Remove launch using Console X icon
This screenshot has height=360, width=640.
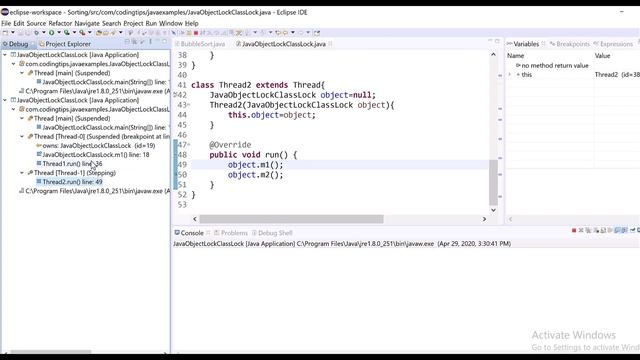pyautogui.click(x=581, y=231)
